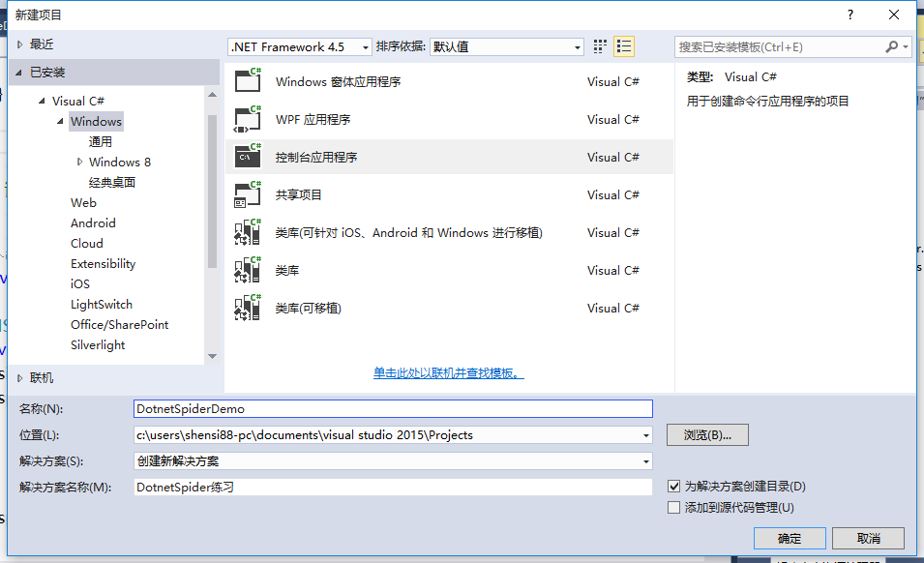Screen dimensions: 924x563
Task: Select the 共享项目 template name
Action: [298, 194]
